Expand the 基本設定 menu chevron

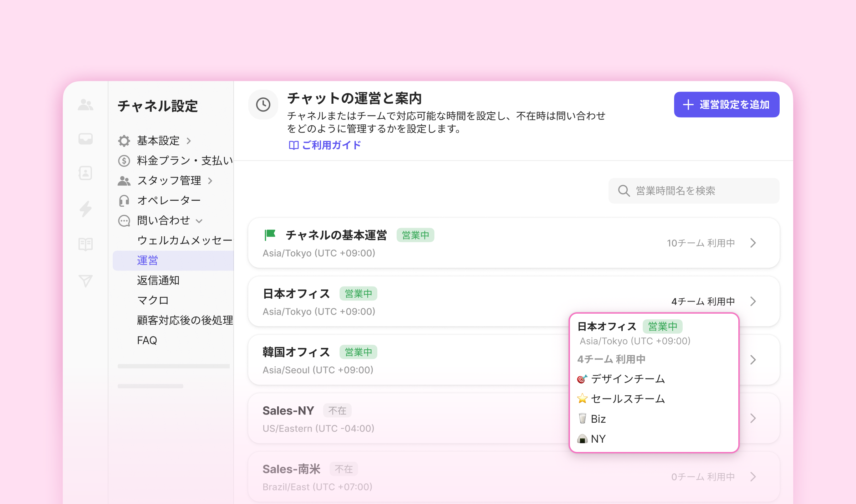(189, 141)
